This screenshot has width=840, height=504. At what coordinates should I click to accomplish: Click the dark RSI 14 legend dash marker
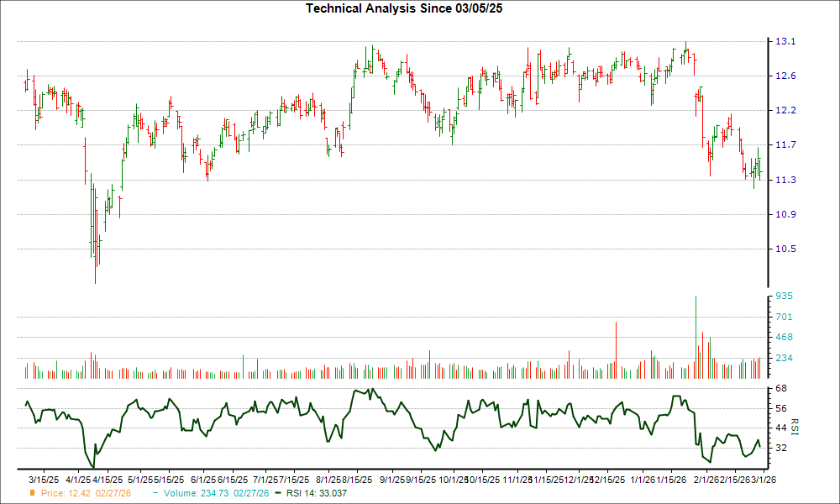(x=276, y=495)
